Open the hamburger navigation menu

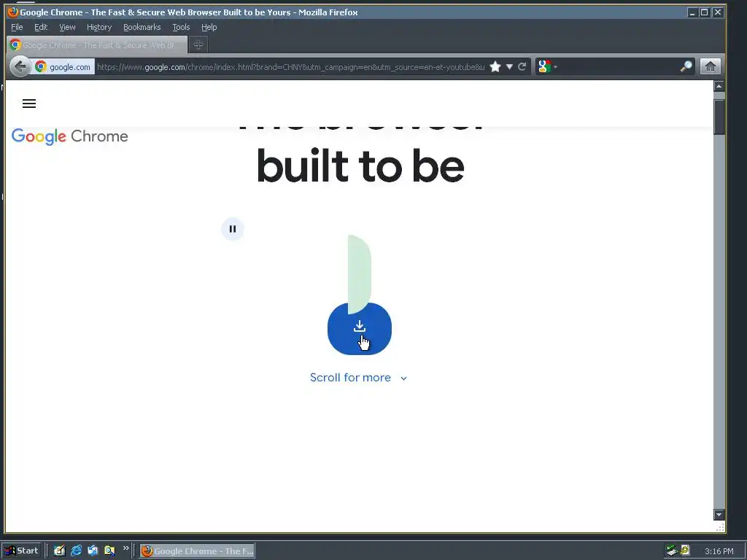(29, 104)
